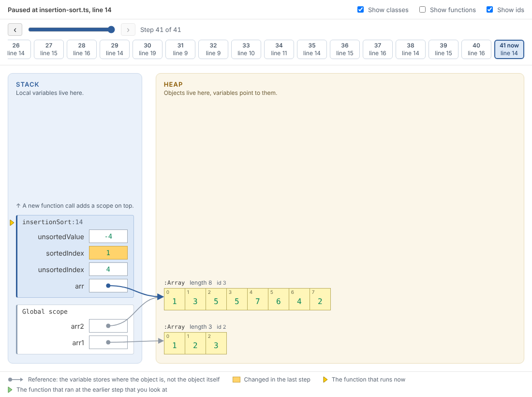Disable the Show ids checkbox
The image size is (532, 397).
pyautogui.click(x=489, y=10)
